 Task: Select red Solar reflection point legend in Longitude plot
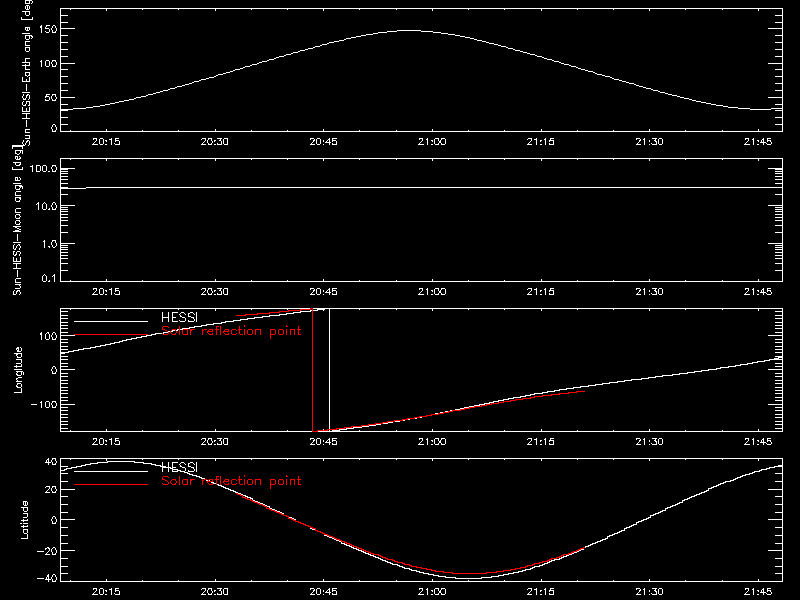coord(231,331)
